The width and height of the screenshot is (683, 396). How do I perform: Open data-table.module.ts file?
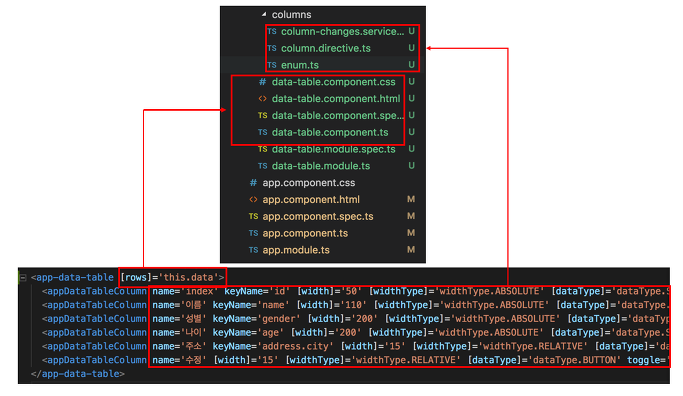[x=321, y=166]
